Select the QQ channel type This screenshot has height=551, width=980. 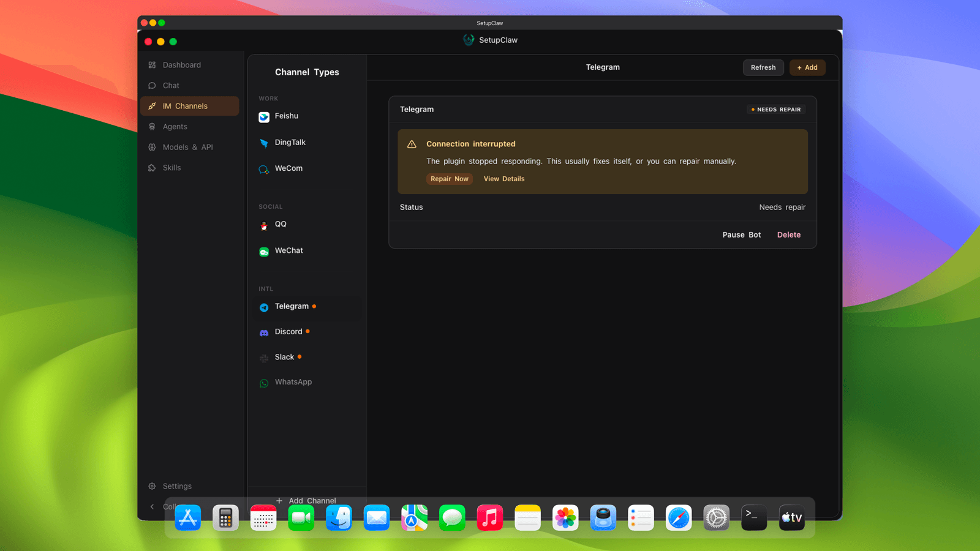point(307,225)
